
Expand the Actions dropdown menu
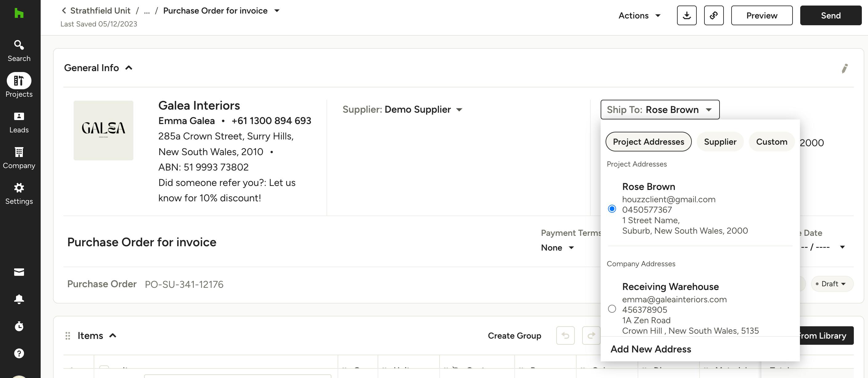click(639, 15)
